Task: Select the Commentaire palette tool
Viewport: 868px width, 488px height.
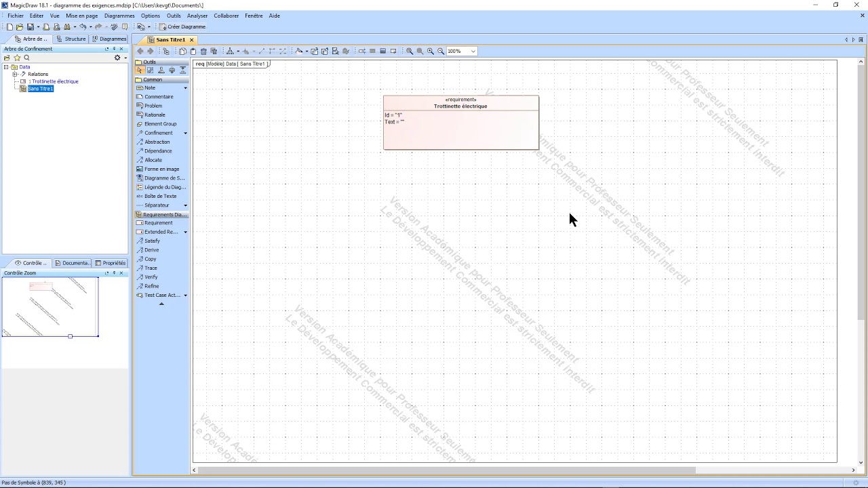Action: point(159,97)
